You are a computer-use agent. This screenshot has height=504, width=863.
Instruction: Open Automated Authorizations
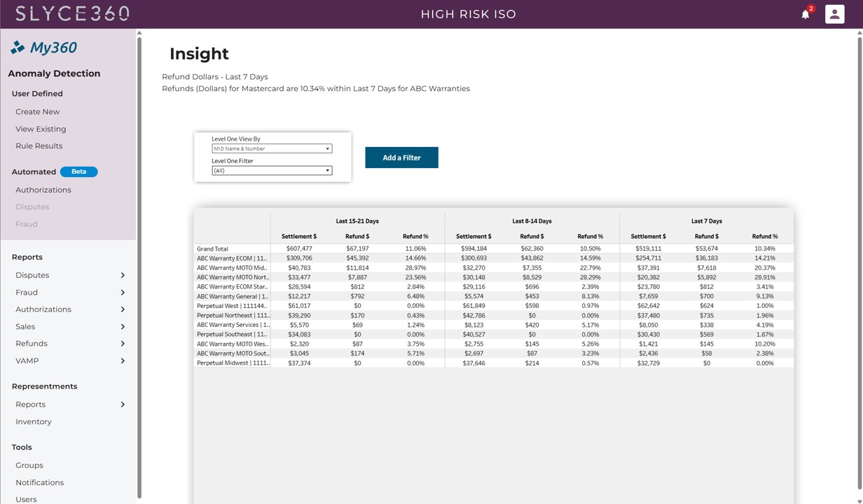43,190
